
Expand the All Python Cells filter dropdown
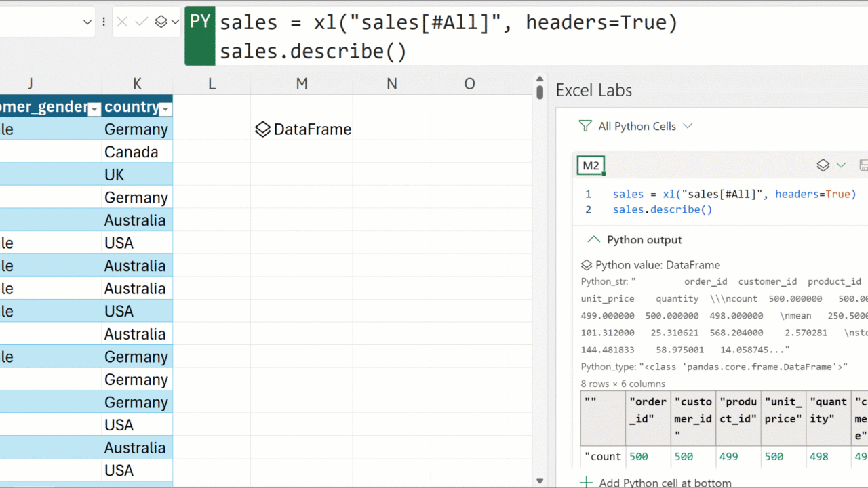tap(688, 126)
